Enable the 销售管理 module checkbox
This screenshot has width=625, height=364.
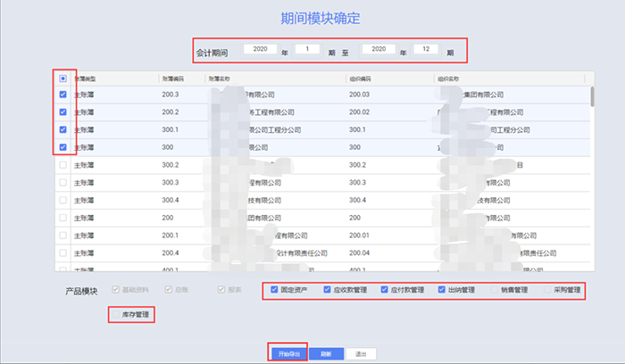pyautogui.click(x=495, y=290)
